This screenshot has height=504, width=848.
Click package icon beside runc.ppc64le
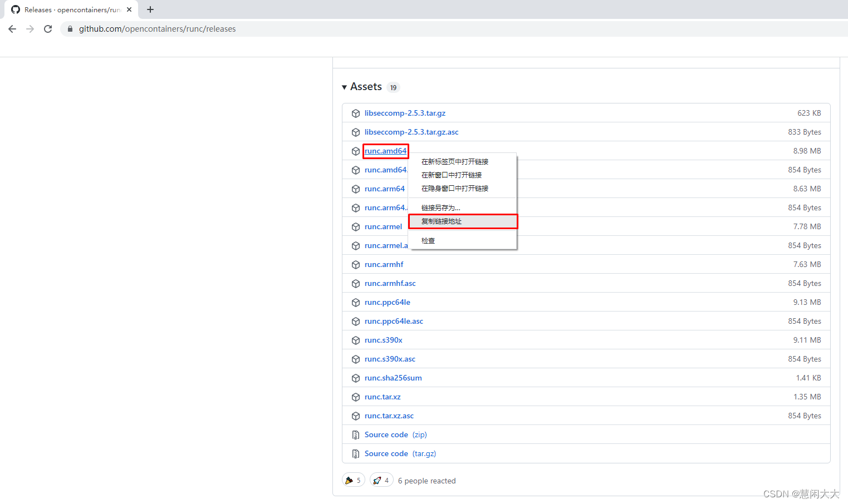[356, 303]
